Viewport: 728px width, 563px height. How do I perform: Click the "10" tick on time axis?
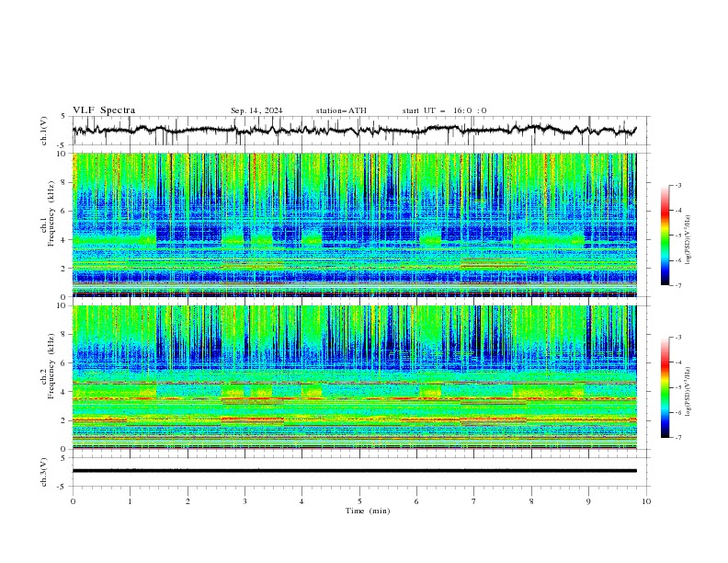646,501
